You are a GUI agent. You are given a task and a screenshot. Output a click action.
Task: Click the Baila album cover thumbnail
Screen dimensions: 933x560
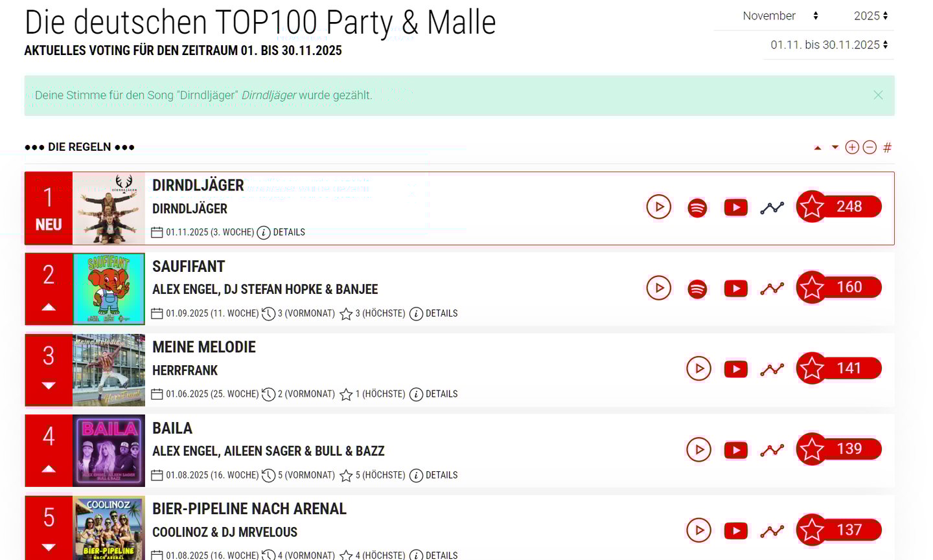(109, 451)
